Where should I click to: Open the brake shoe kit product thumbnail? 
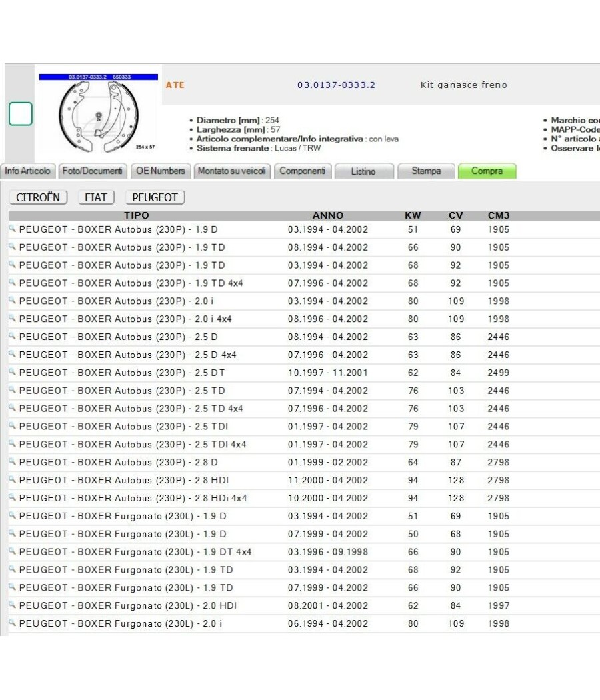click(98, 114)
